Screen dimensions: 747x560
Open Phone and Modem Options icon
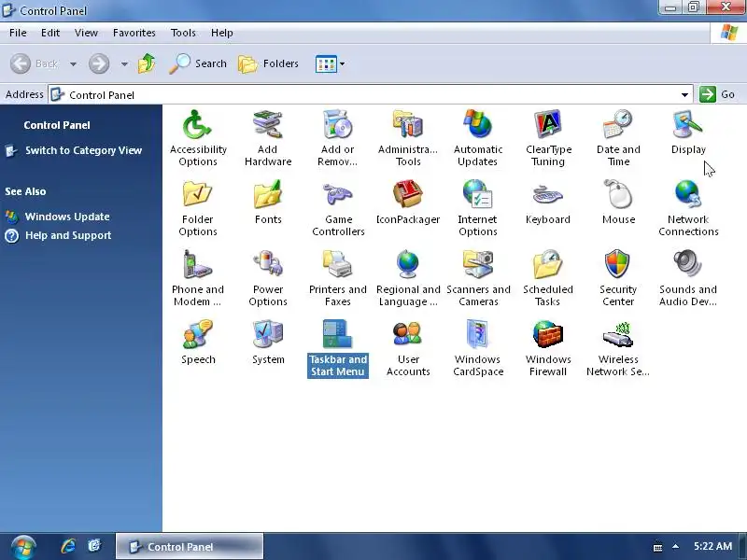(x=198, y=278)
